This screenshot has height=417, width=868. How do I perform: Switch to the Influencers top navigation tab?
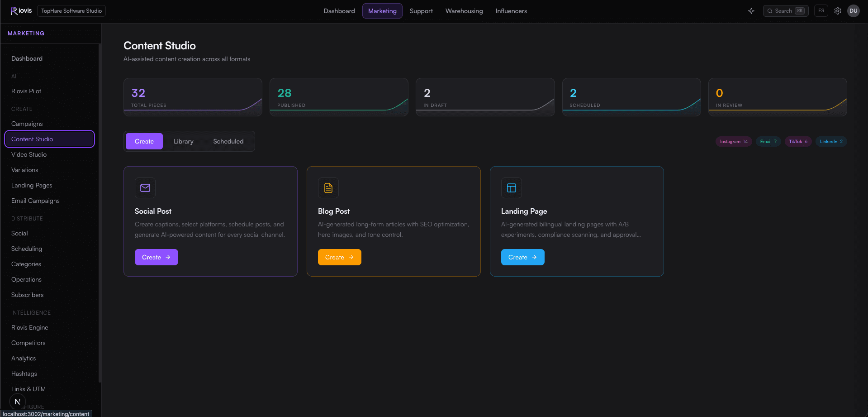point(511,11)
